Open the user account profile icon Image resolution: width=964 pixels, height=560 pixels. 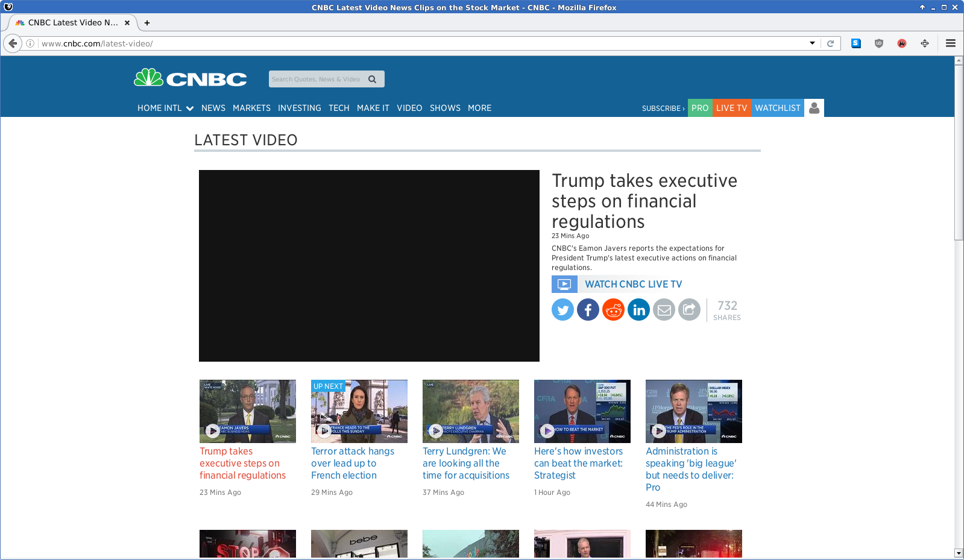tap(814, 108)
